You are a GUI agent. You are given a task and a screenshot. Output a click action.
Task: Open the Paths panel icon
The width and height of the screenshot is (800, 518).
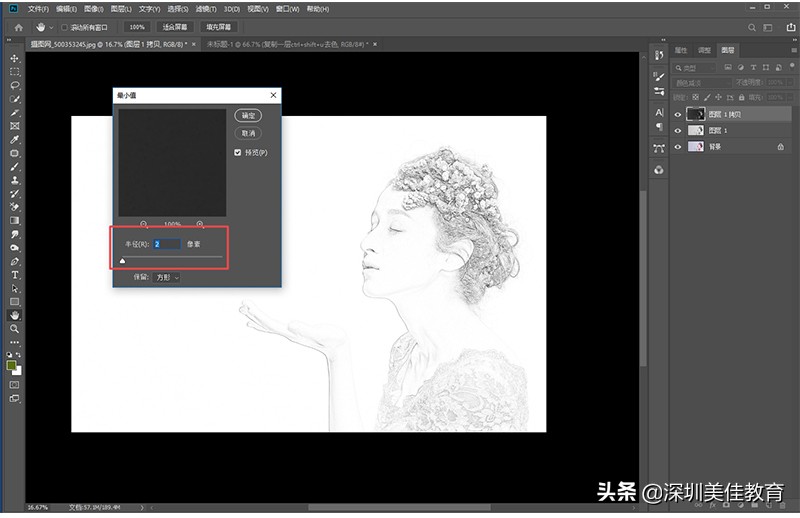point(659,149)
